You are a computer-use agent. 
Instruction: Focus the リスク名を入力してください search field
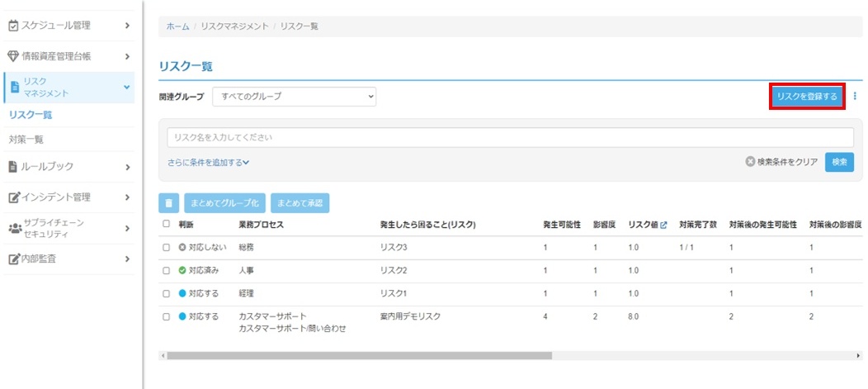(x=511, y=137)
